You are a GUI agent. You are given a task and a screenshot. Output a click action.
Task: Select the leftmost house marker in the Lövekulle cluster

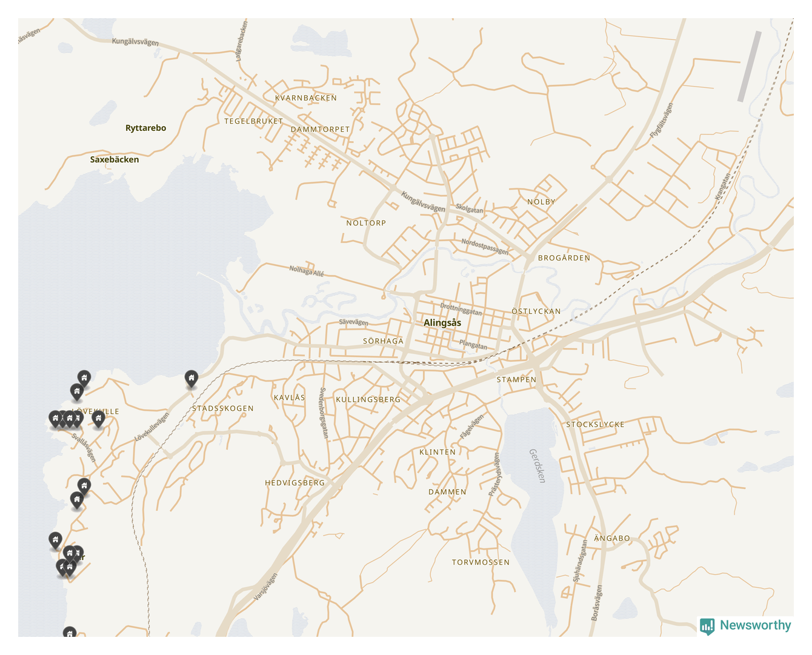[55, 418]
